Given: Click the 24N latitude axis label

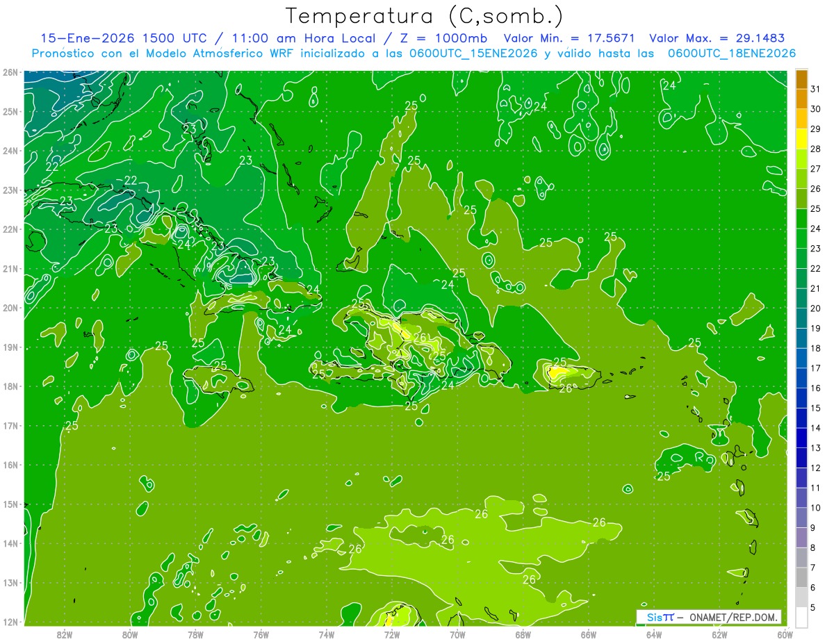Looking at the screenshot, I should pyautogui.click(x=10, y=151).
